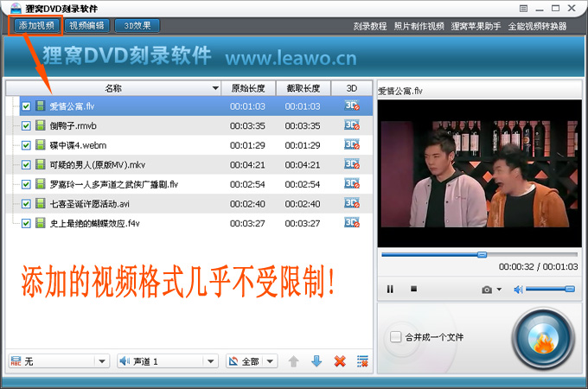Select the 七喜圣诞许愿活动.avi file name

90,204
